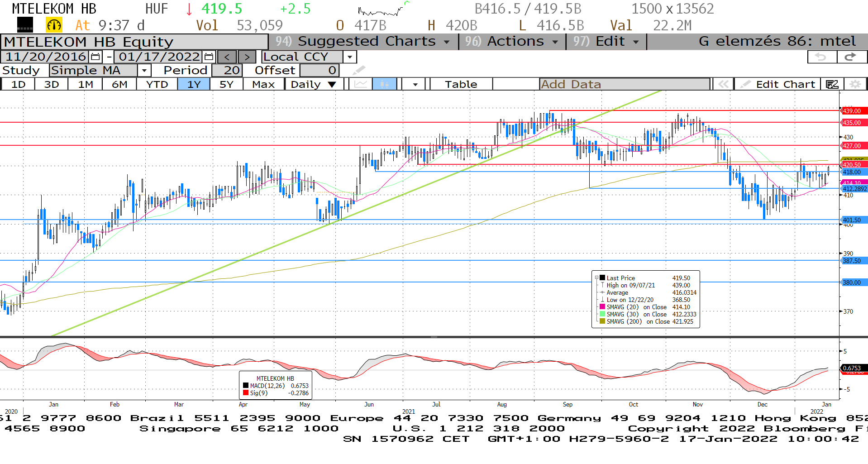Click the 'Last Price' legend row

tap(648, 278)
